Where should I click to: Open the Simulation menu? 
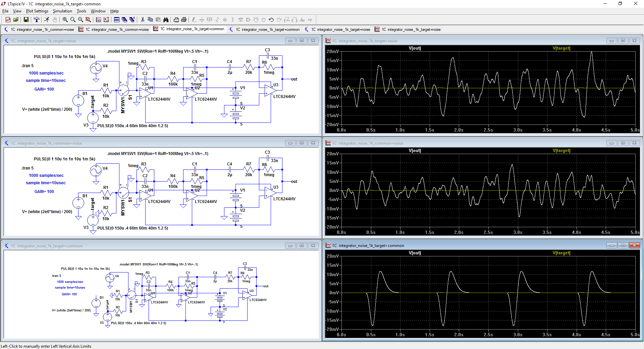(62, 11)
